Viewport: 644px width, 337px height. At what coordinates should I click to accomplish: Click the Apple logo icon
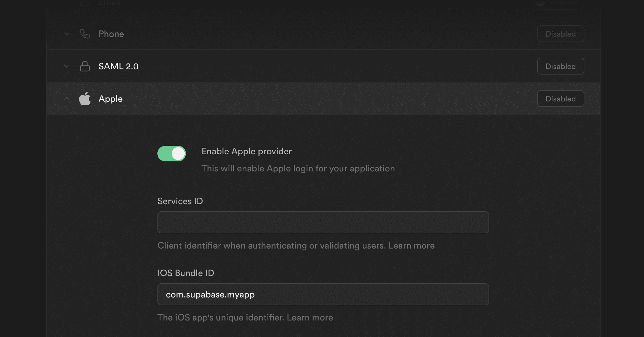pyautogui.click(x=85, y=99)
